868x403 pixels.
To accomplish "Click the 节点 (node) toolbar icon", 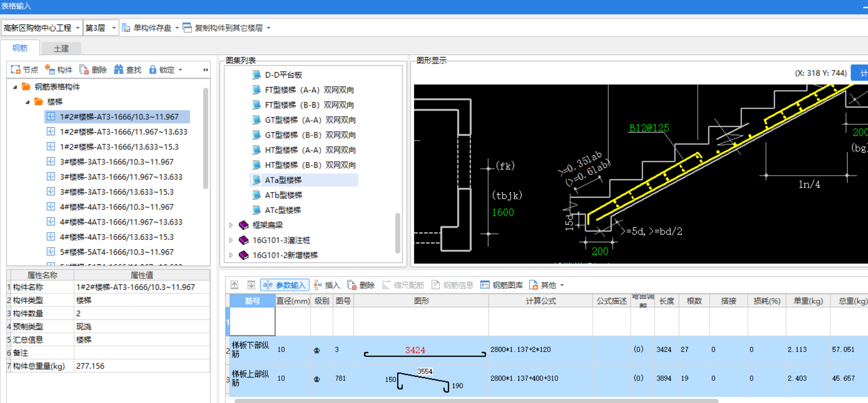I will 16,70.
